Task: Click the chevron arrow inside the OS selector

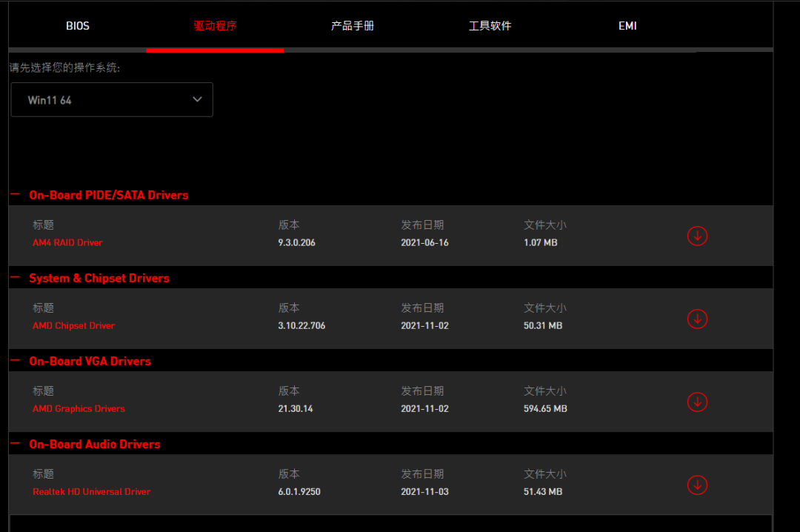Action: pyautogui.click(x=197, y=99)
